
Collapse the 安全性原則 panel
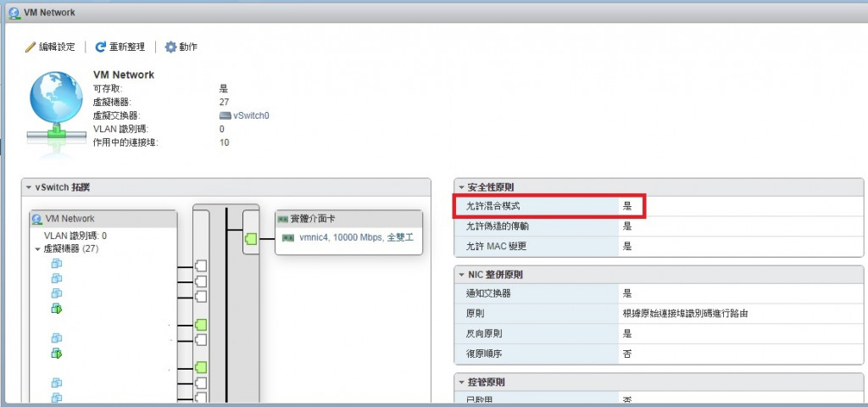[461, 187]
